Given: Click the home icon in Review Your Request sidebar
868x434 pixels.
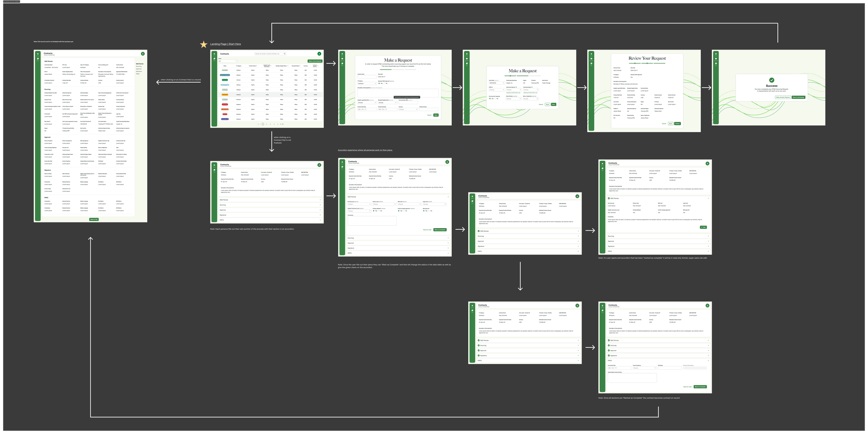Looking at the screenshot, I should pyautogui.click(x=591, y=54).
